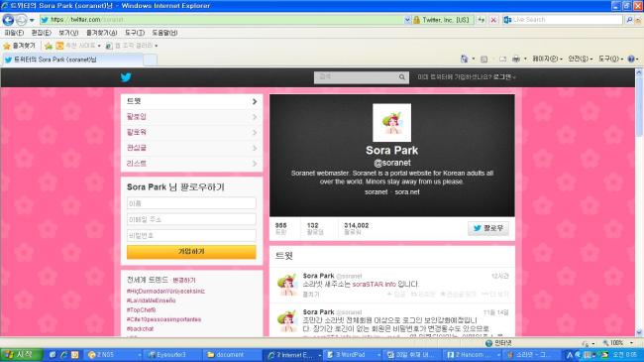The height and width of the screenshot is (362, 644).
Task: Click the page vertical scrollbar
Action: coord(639,201)
